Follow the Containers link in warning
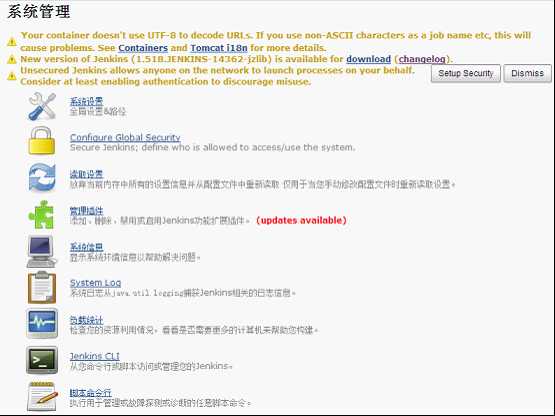This screenshot has width=555, height=416. pos(143,48)
